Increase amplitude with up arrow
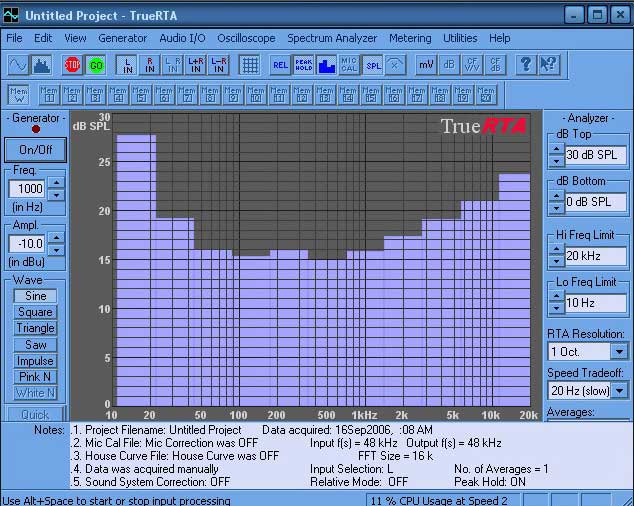634x506 pixels. [56, 237]
